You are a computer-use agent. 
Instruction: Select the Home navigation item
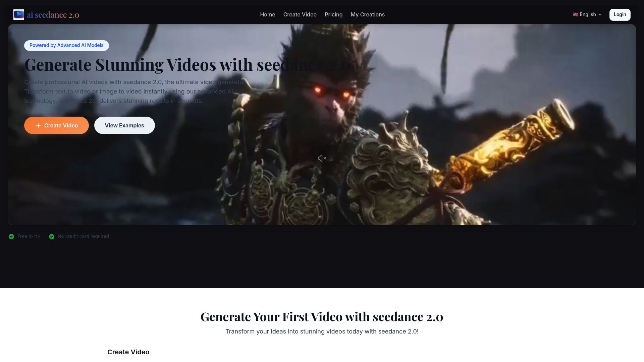(267, 14)
